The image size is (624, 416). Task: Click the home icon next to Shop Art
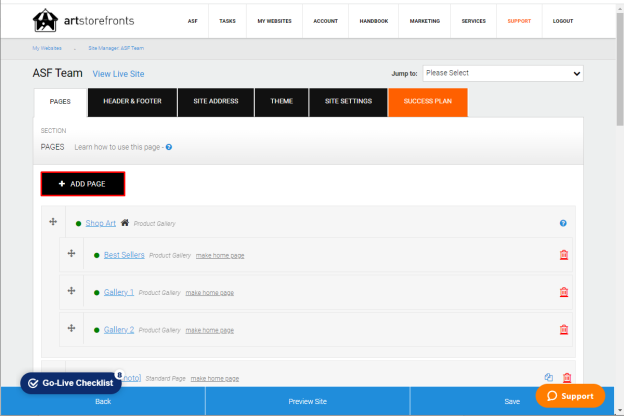coord(125,223)
